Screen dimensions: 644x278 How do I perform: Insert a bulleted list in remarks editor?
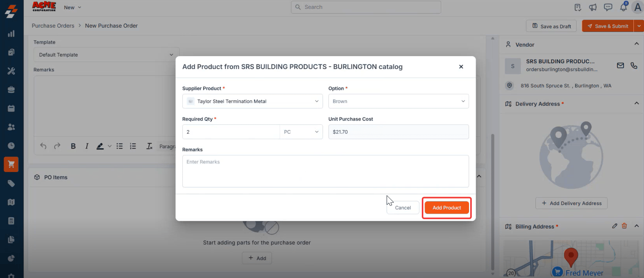pyautogui.click(x=120, y=146)
